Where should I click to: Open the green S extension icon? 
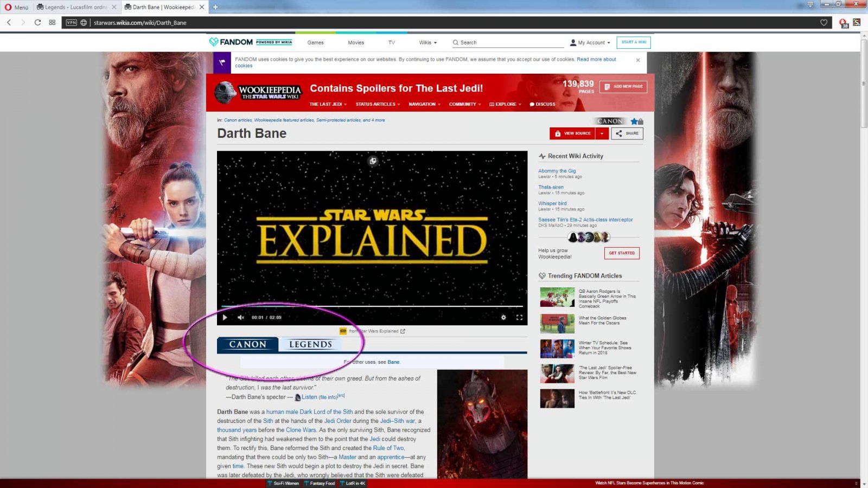click(x=857, y=22)
